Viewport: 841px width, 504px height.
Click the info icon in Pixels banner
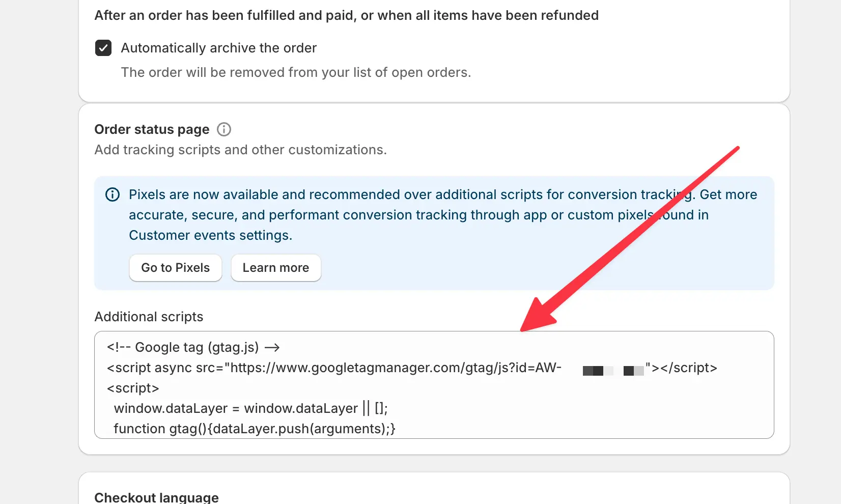[x=113, y=194]
